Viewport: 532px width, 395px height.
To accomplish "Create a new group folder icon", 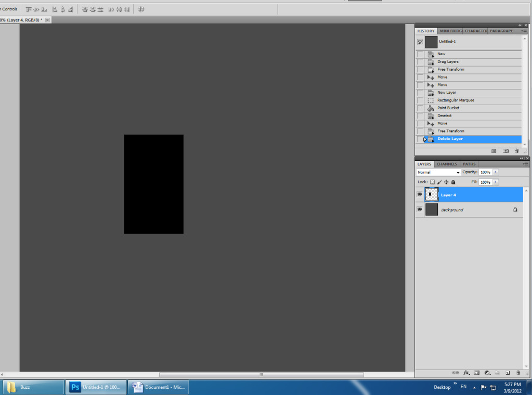I will point(497,373).
